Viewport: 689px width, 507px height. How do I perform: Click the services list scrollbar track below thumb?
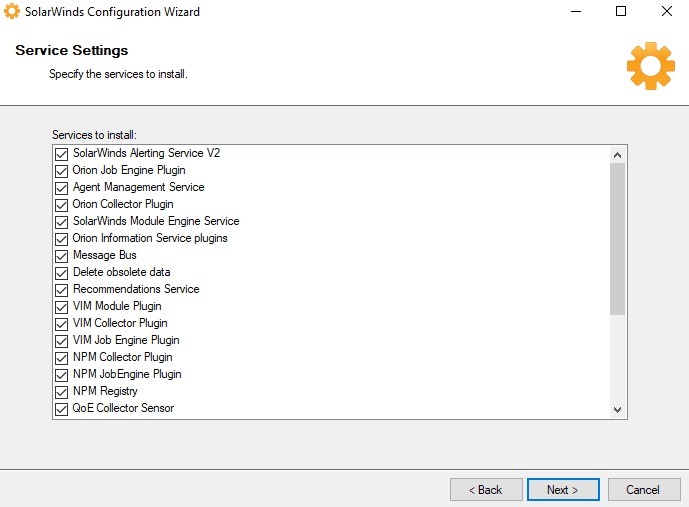coord(617,358)
